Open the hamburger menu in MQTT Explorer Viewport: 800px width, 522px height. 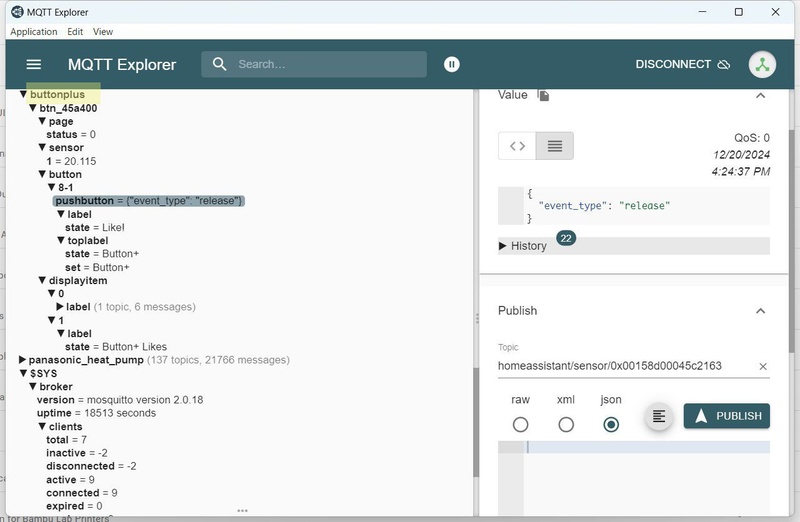tap(34, 64)
